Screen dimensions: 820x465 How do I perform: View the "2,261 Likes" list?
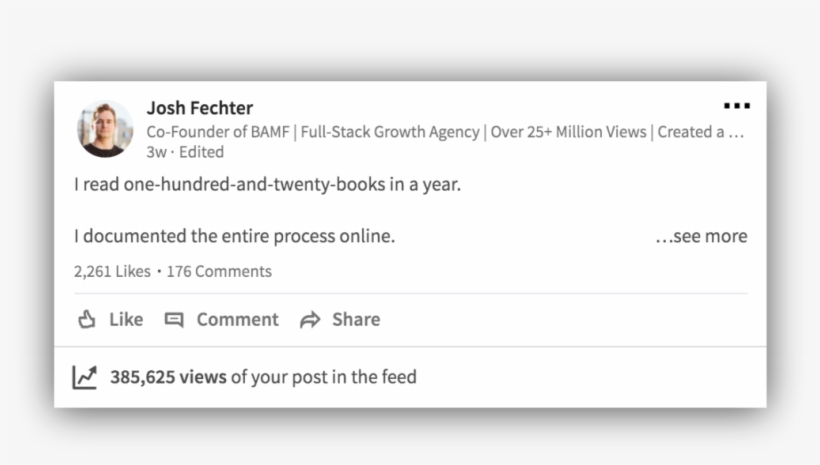(112, 271)
